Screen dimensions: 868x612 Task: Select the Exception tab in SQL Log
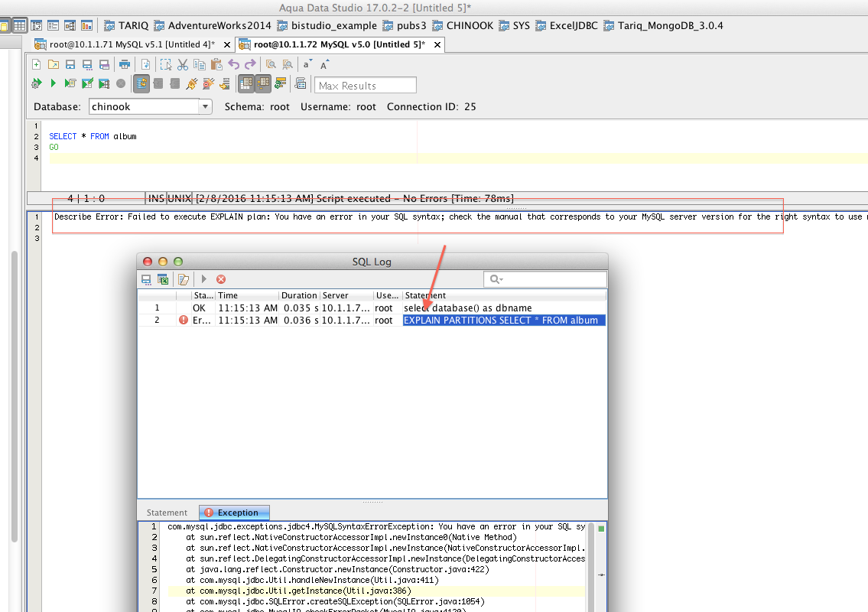click(234, 513)
